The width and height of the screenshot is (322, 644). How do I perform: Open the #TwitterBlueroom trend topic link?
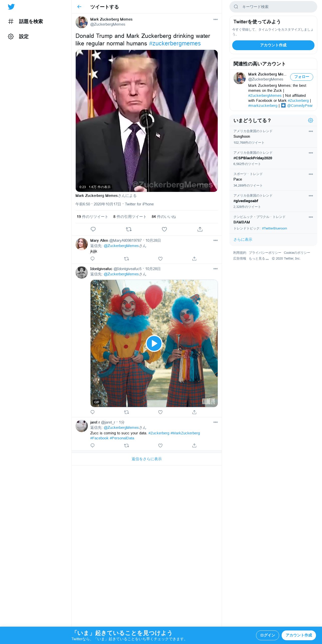[274, 228]
